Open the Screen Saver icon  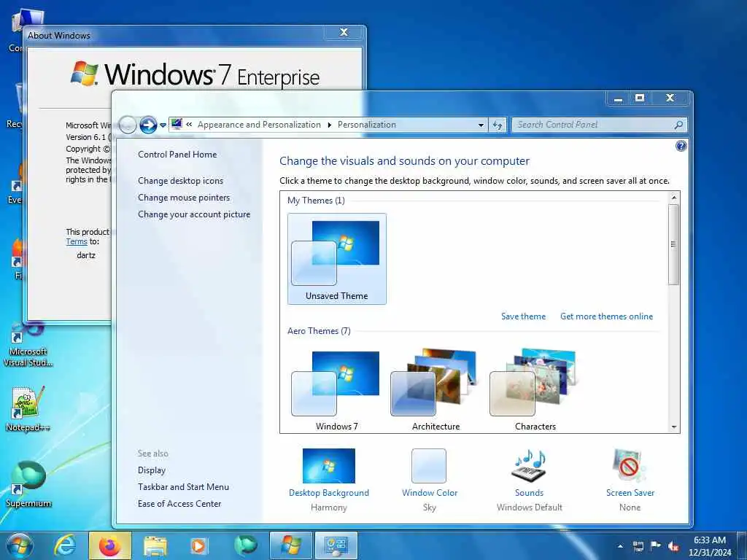point(630,466)
